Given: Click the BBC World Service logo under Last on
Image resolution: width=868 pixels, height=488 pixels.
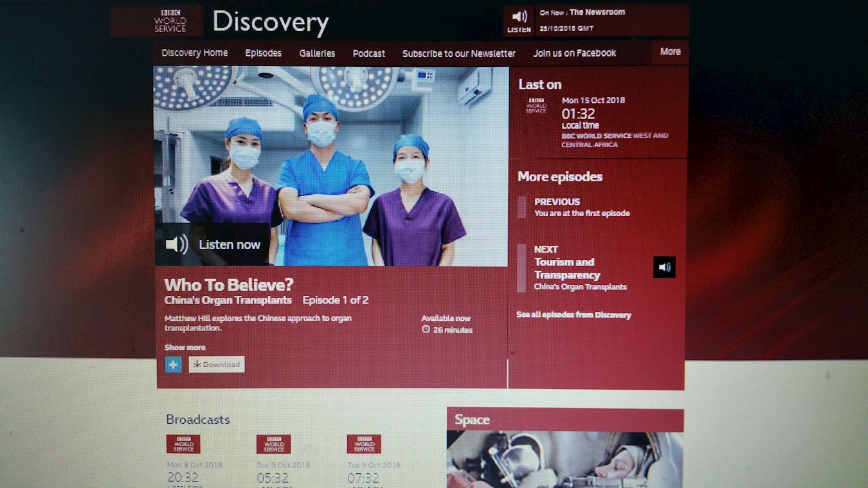Looking at the screenshot, I should 536,105.
